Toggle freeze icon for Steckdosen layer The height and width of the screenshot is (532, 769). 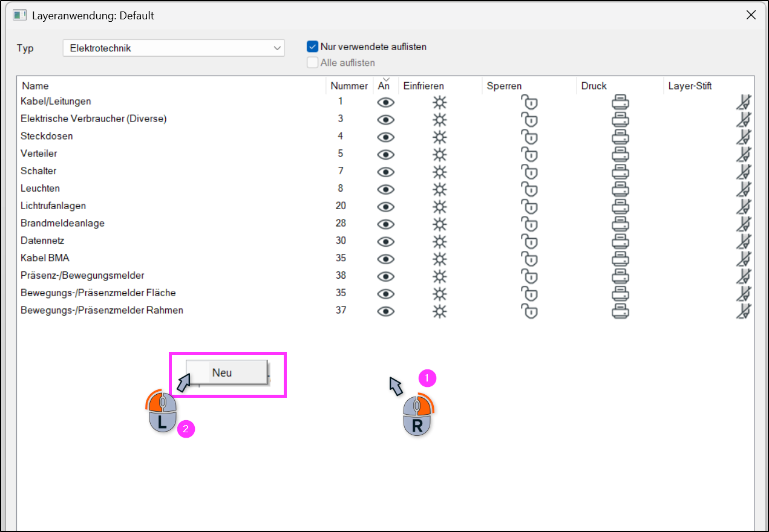click(x=439, y=137)
